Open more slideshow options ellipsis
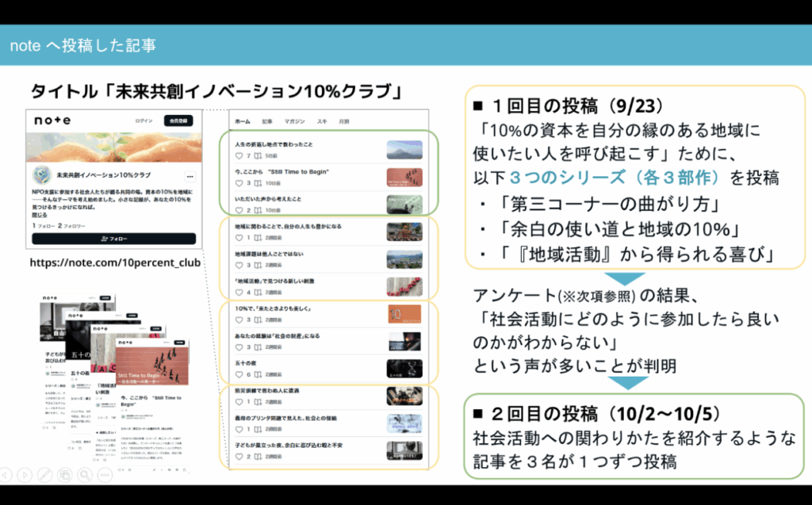The width and height of the screenshot is (812, 505). point(105,475)
